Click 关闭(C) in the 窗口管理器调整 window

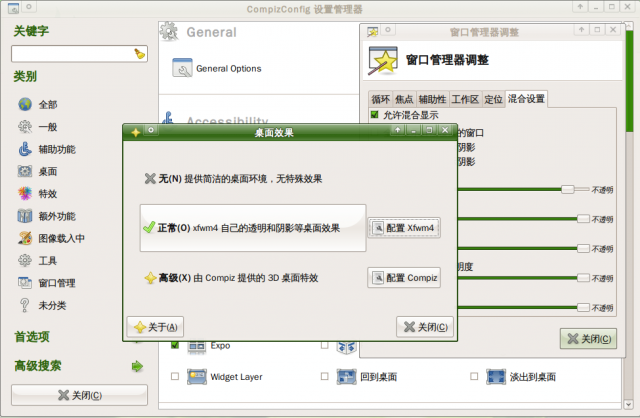point(588,339)
